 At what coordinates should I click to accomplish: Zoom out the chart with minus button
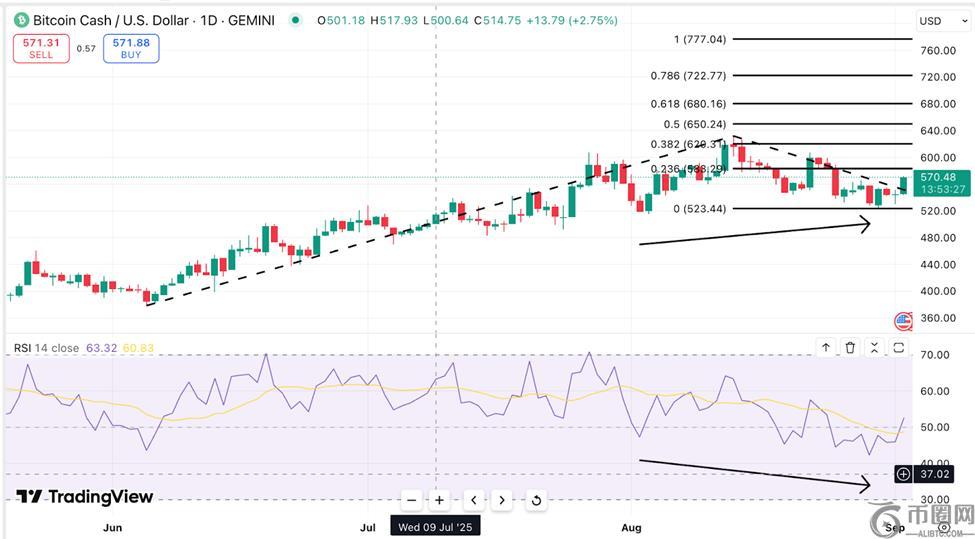click(411, 500)
